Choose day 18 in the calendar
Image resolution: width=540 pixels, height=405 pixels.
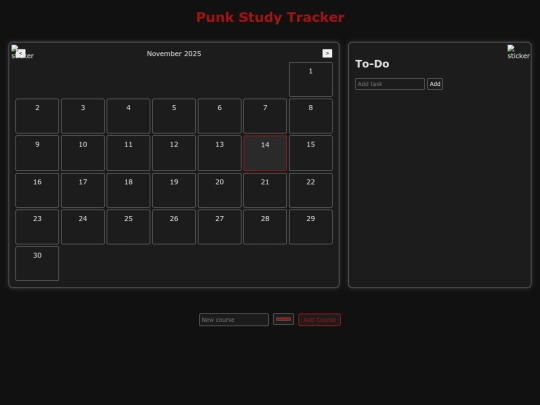[128, 190]
